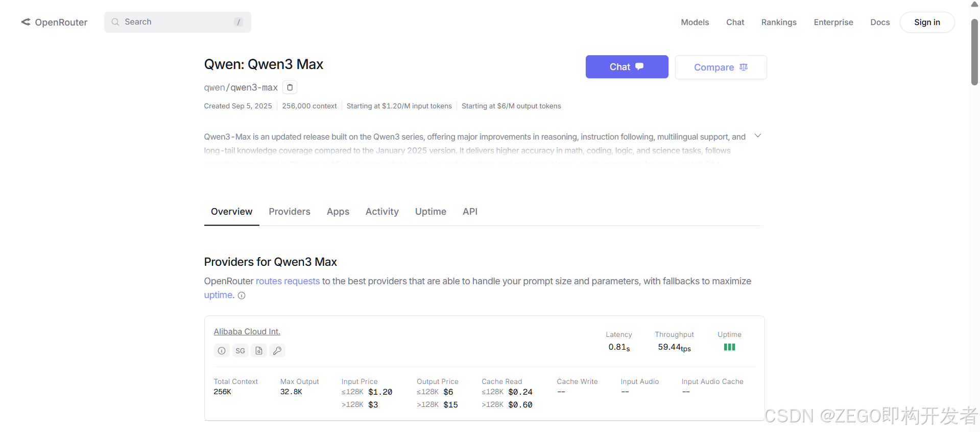Click the OpenRouter home text

61,22
